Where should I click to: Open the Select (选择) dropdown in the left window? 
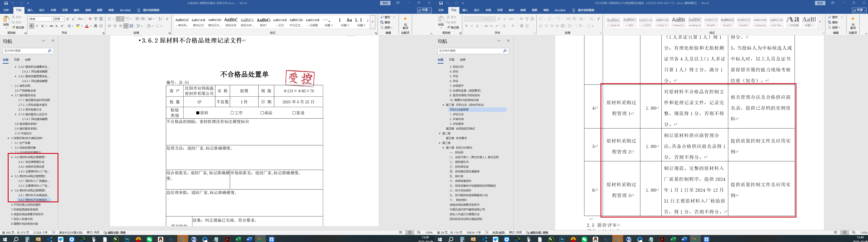tap(386, 27)
